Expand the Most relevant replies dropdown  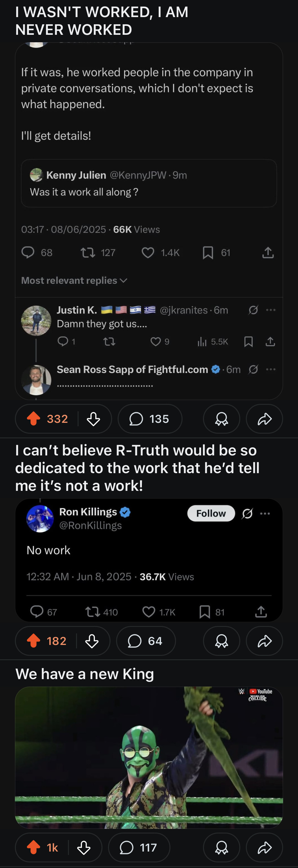click(74, 280)
